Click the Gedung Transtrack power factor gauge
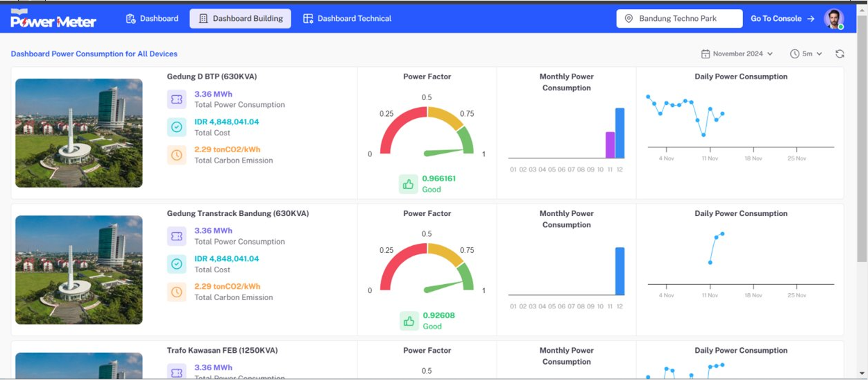The image size is (868, 380). [x=427, y=267]
